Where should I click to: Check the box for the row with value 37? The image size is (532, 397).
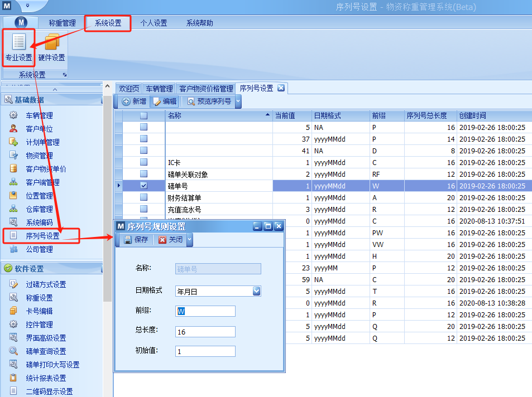[x=144, y=139]
